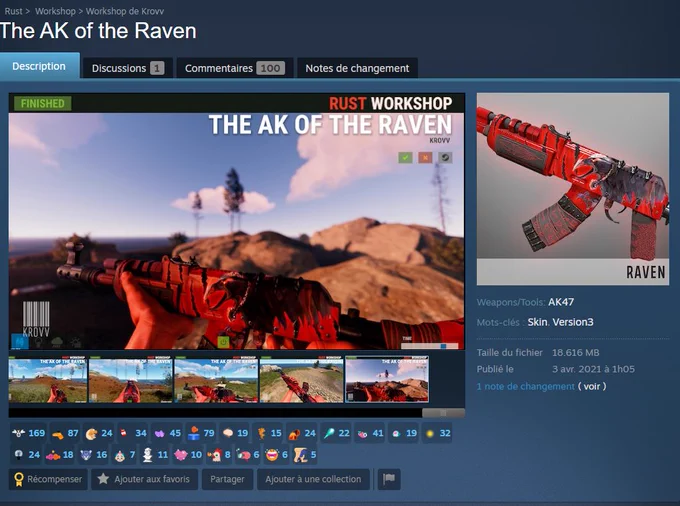
Task: Click the clown award with count 7
Action: [x=124, y=454]
